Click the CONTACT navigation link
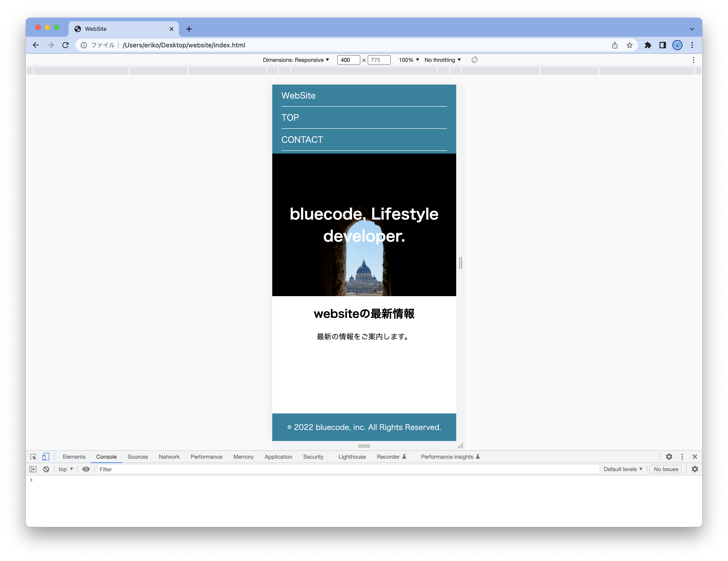This screenshot has width=728, height=561. click(302, 140)
